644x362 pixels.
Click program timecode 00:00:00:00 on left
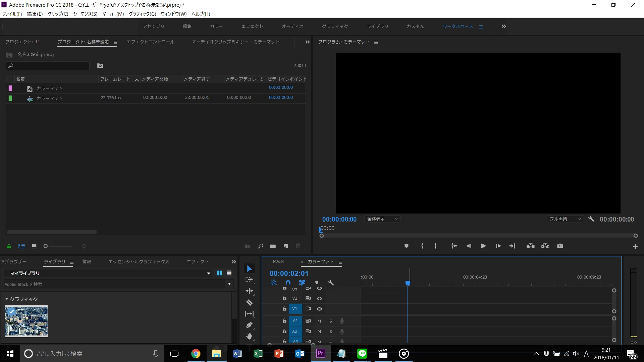click(x=339, y=219)
